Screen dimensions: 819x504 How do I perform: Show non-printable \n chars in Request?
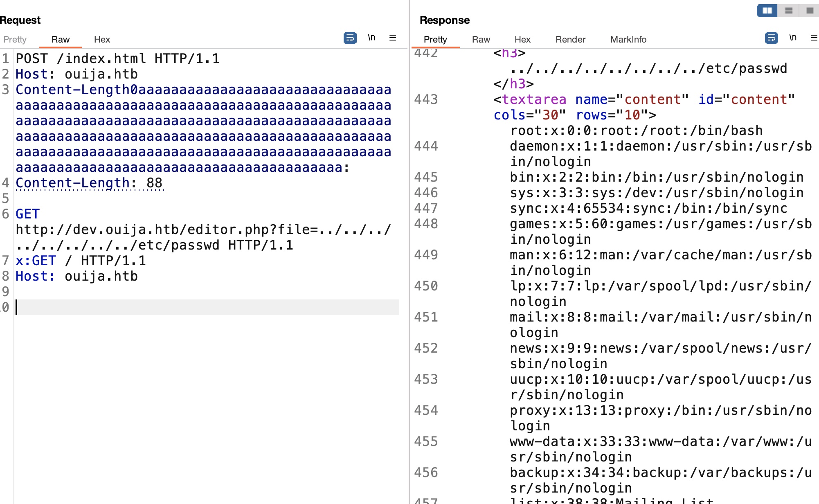click(371, 38)
